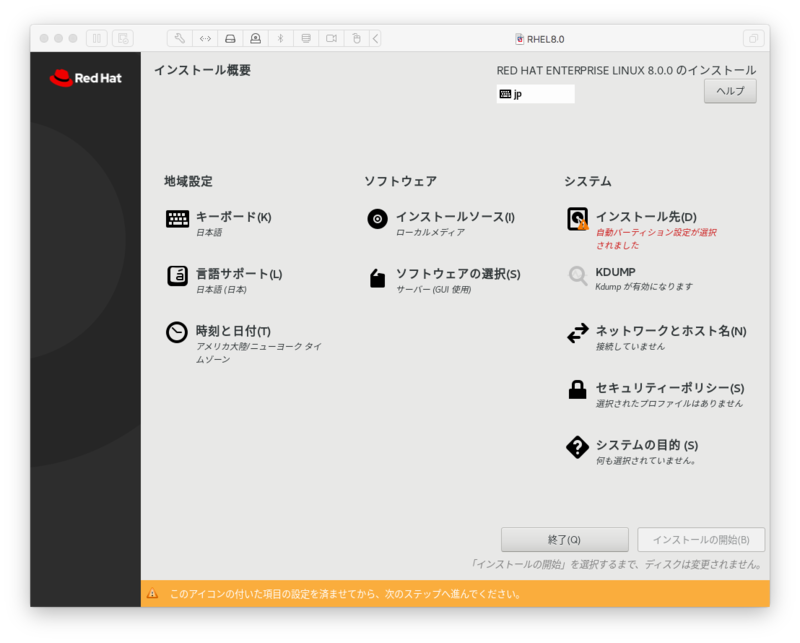Open セキュリティーポリシー(S) settings

coord(670,388)
